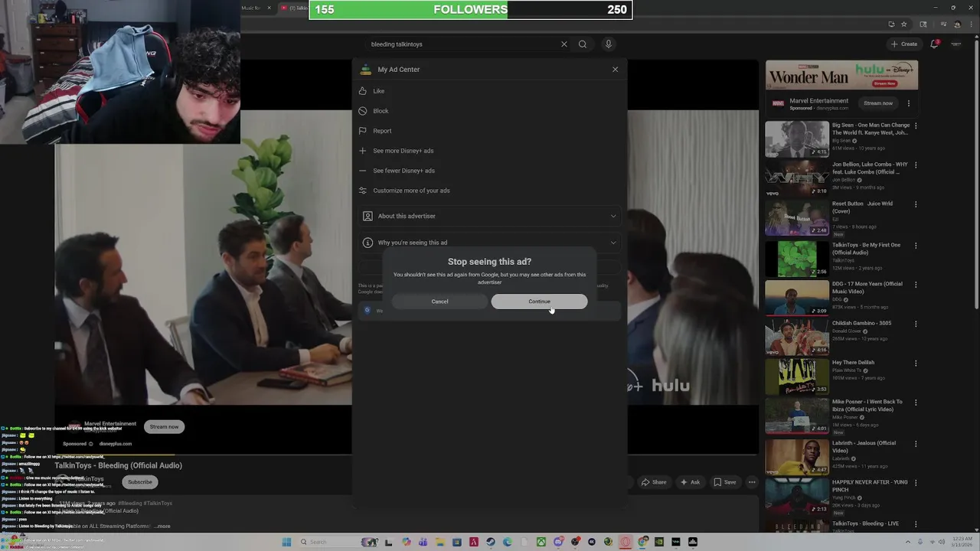Select the hashtag #Bleeding in the description
Screen dimensions: 980x551
coord(130,504)
